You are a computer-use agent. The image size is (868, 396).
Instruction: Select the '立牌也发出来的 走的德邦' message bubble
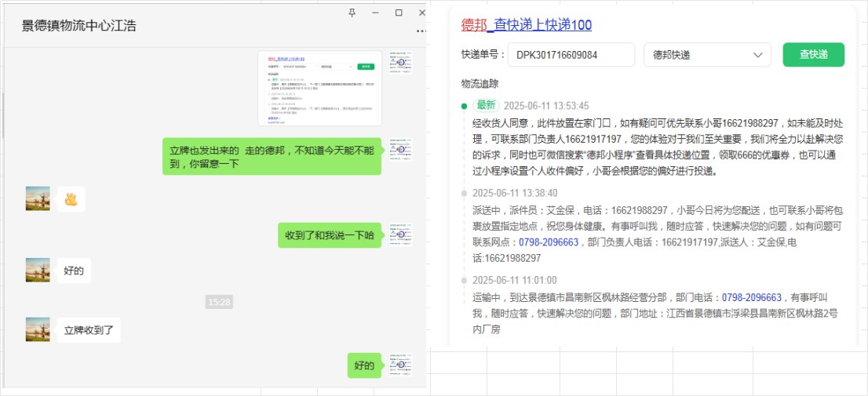[x=272, y=157]
